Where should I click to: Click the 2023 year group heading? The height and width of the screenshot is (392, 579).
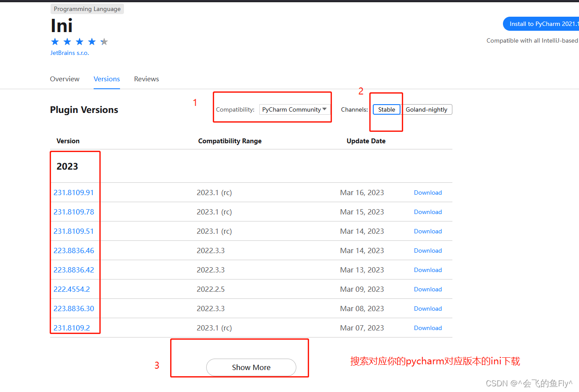pyautogui.click(x=67, y=167)
